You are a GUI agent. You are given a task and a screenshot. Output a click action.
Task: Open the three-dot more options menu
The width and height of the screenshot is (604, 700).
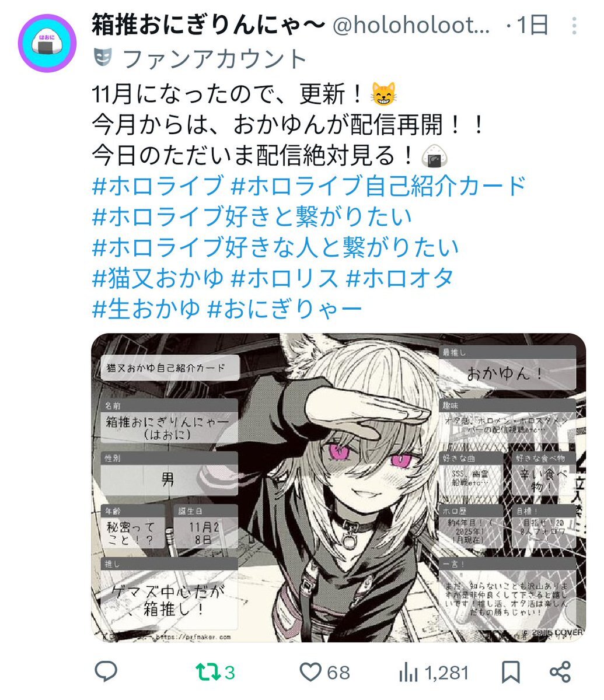(x=574, y=26)
